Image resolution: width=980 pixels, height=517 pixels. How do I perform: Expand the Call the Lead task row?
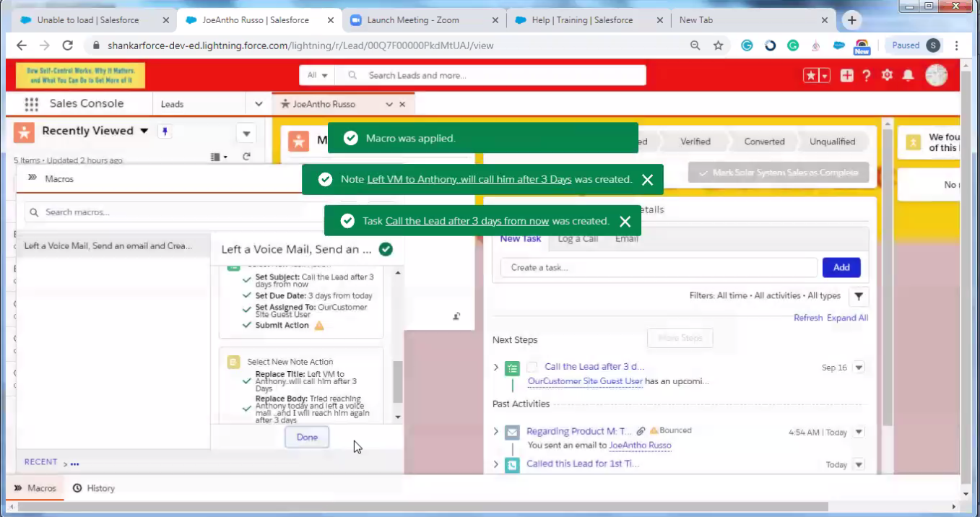coord(496,368)
